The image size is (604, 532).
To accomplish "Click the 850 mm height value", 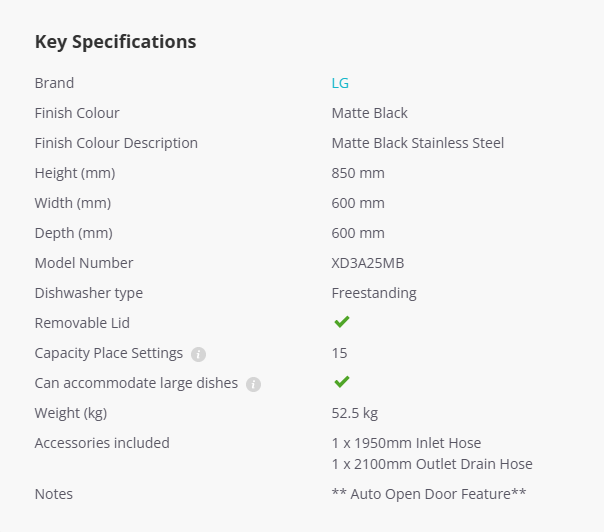I will (358, 173).
